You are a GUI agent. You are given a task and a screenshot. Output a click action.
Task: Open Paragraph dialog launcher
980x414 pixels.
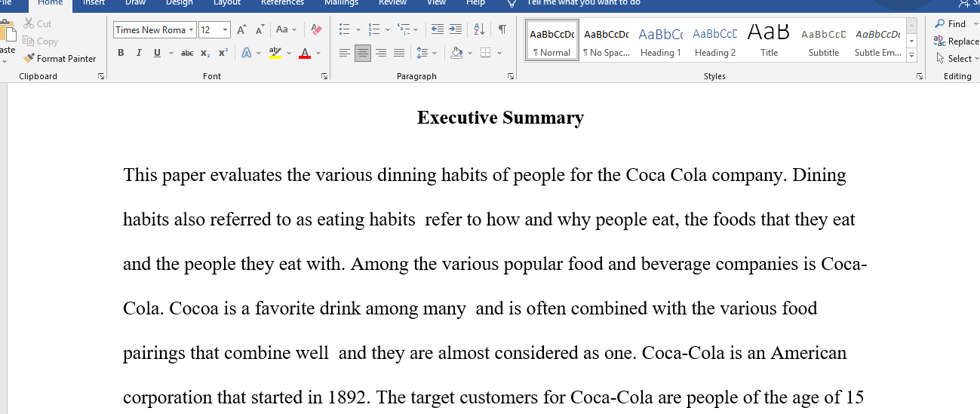pyautogui.click(x=511, y=76)
